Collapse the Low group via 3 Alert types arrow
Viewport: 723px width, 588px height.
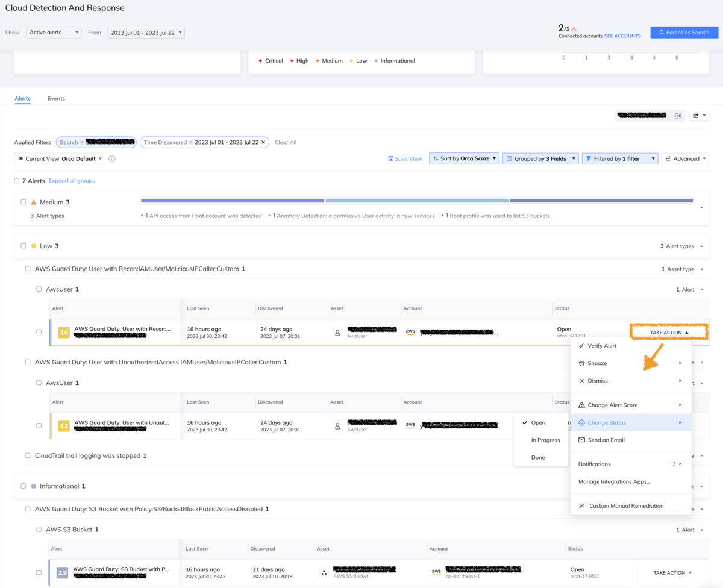[701, 246]
